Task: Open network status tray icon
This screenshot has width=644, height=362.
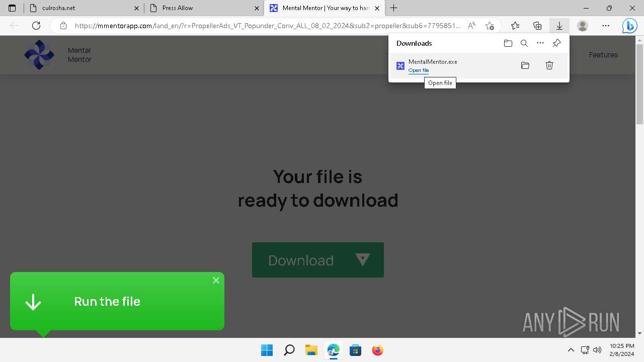Action: [585, 350]
